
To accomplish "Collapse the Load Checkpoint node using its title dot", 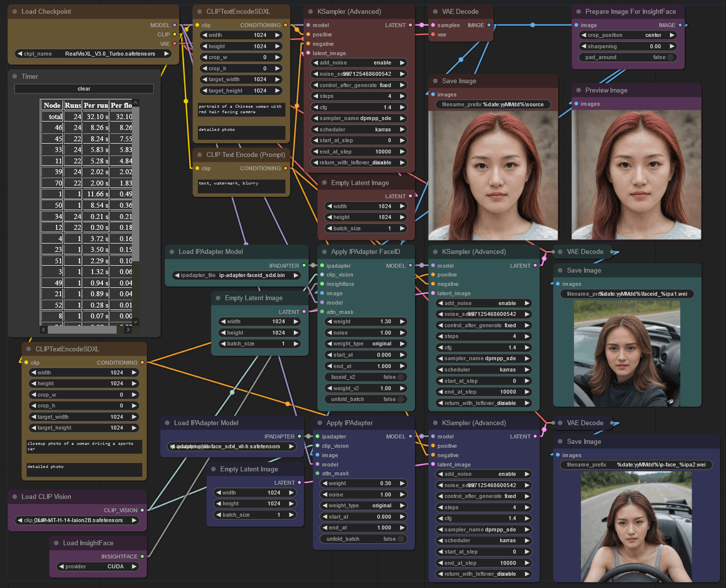I will [15, 11].
